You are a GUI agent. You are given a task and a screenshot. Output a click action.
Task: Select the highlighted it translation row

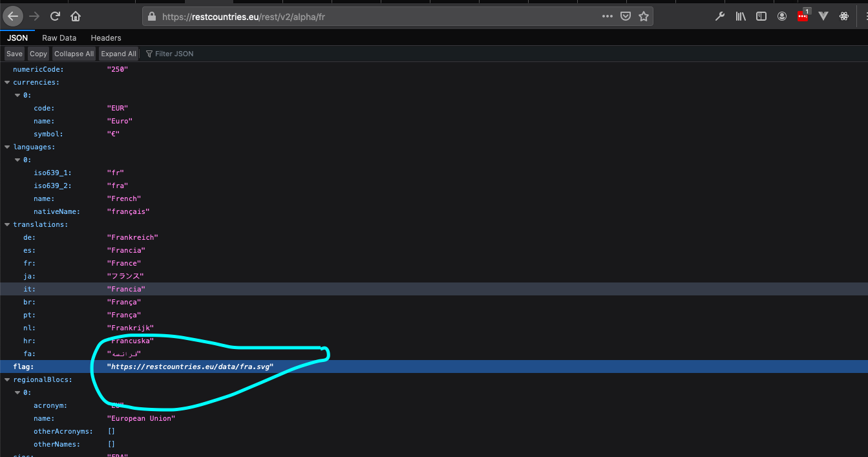pos(434,289)
